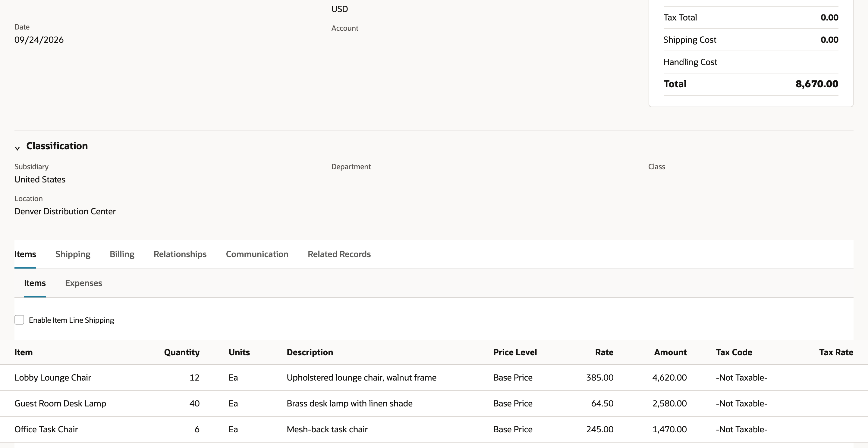Click the Amount column header
Image resolution: width=868 pixels, height=448 pixels.
click(670, 353)
